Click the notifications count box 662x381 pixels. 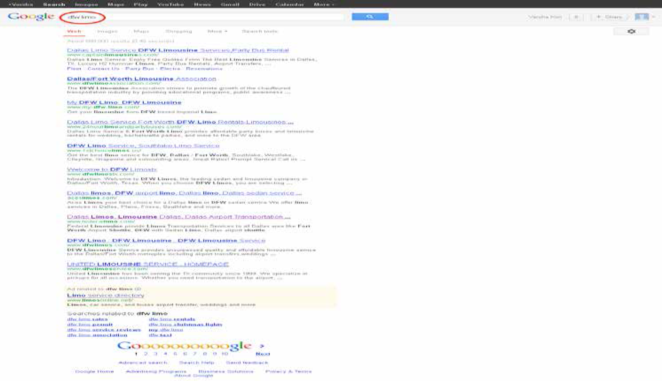[576, 17]
